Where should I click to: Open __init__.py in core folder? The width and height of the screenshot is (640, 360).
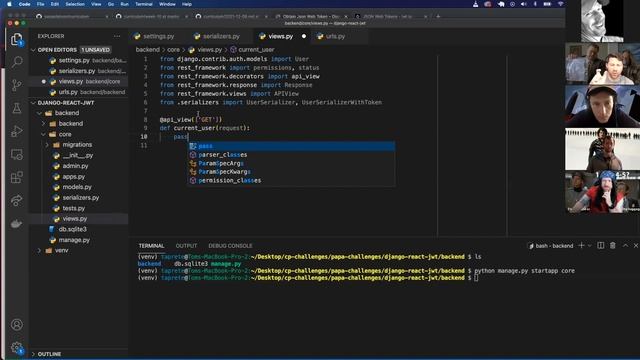tap(78, 156)
